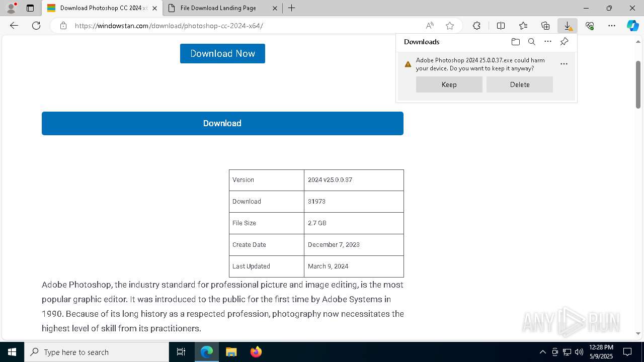This screenshot has width=644, height=362.
Task: Open Task View on taskbar
Action: 181,352
